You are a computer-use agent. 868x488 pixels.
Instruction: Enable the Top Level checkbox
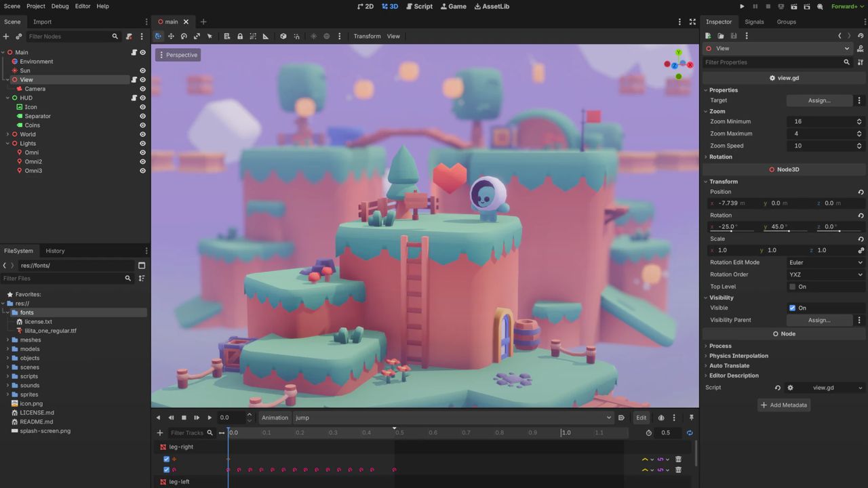(x=792, y=287)
